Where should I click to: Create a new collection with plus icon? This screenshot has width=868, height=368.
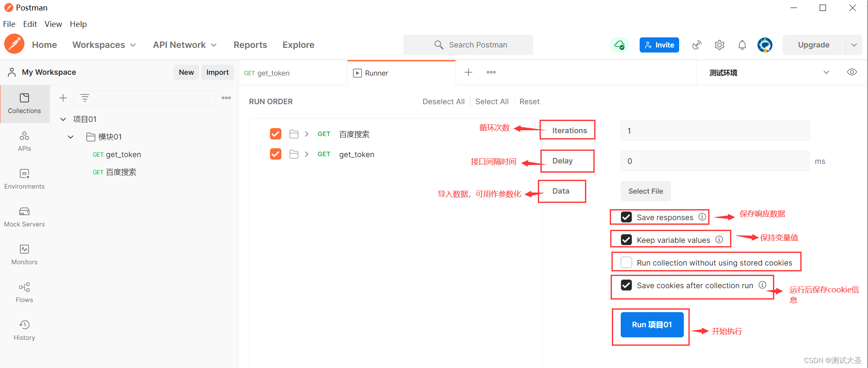tap(63, 98)
